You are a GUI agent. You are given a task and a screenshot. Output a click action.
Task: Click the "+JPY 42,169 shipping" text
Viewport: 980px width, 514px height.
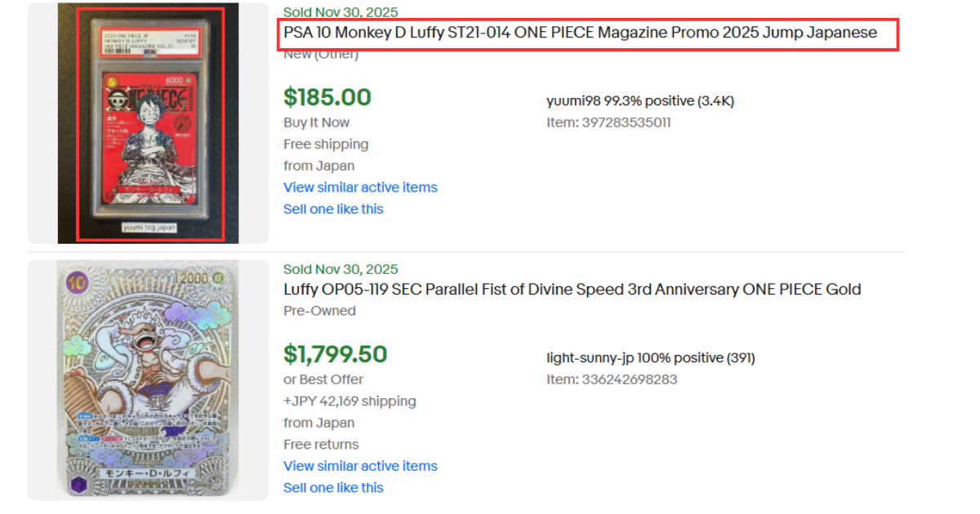tap(350, 401)
